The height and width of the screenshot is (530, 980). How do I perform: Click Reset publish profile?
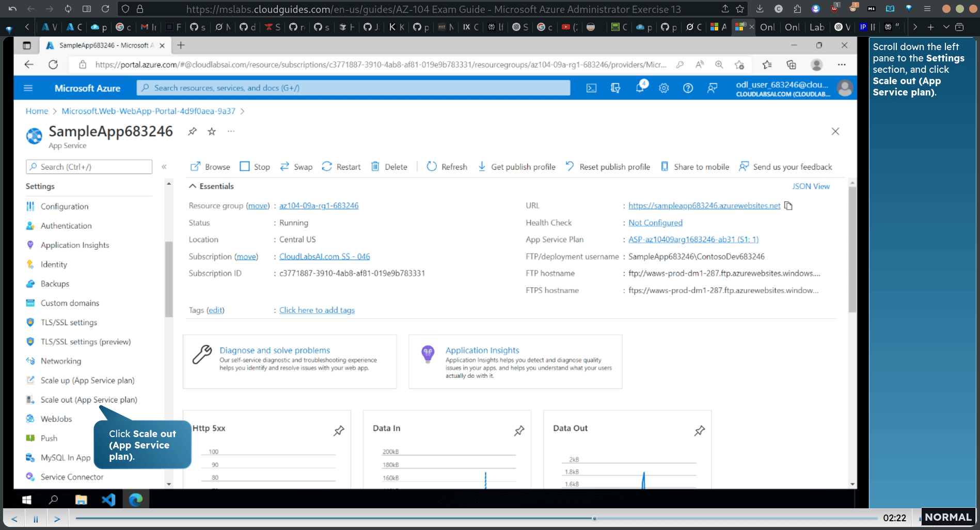608,167
